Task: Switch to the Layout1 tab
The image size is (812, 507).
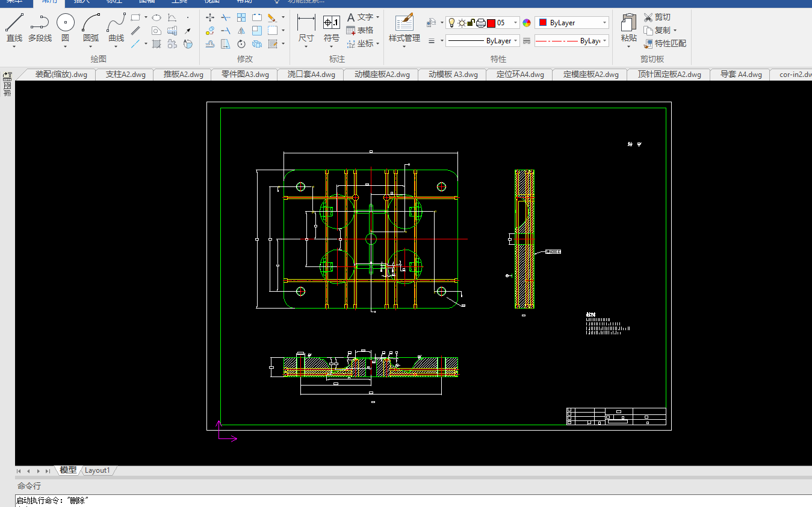Action: point(98,470)
